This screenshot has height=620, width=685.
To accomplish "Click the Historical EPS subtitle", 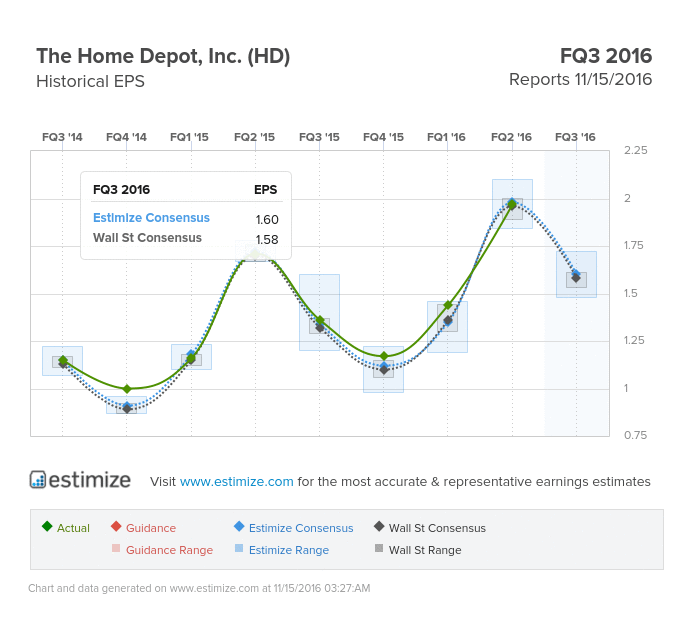I will pyautogui.click(x=90, y=81).
